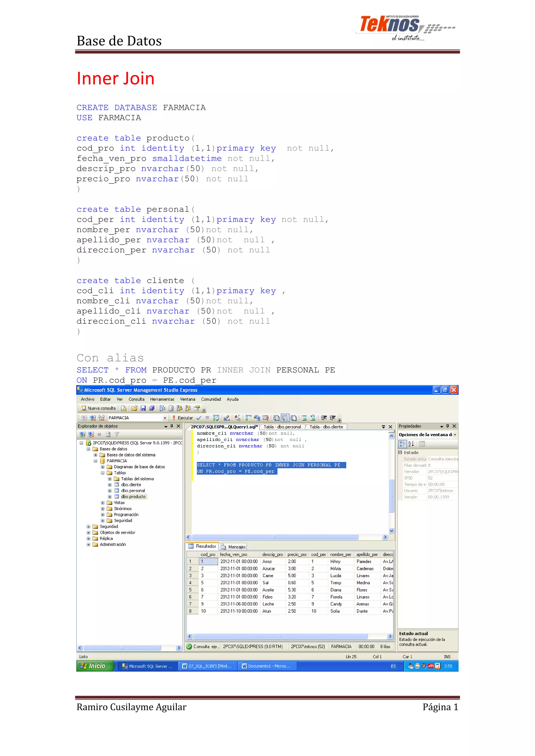Viewport: 535px width, 756px height.
Task: Click the save floppy disk icon
Action: tap(143, 408)
